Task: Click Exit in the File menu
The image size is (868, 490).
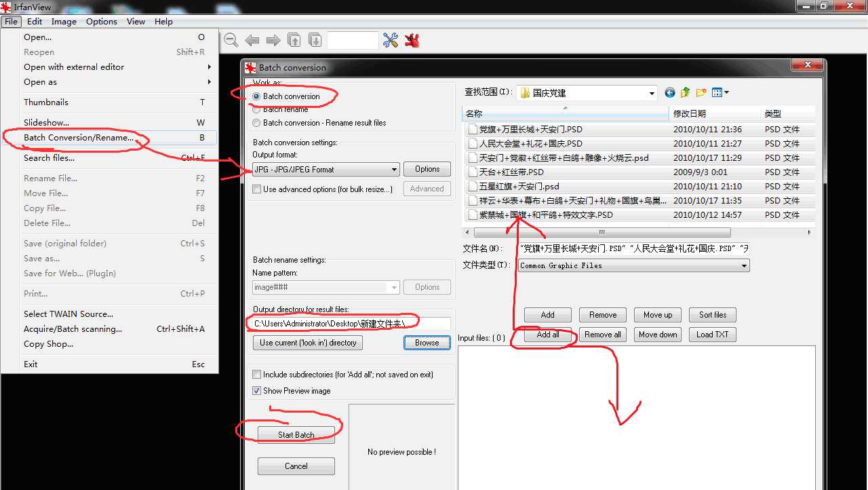Action: click(109, 364)
